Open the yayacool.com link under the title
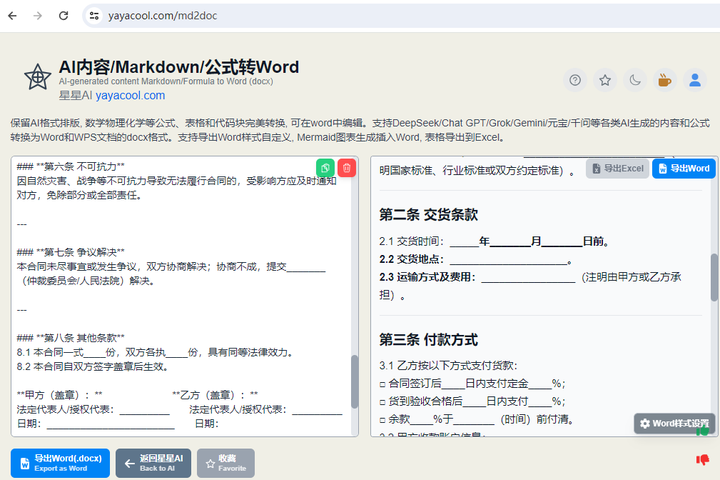The height and width of the screenshot is (480, 720). [x=130, y=96]
